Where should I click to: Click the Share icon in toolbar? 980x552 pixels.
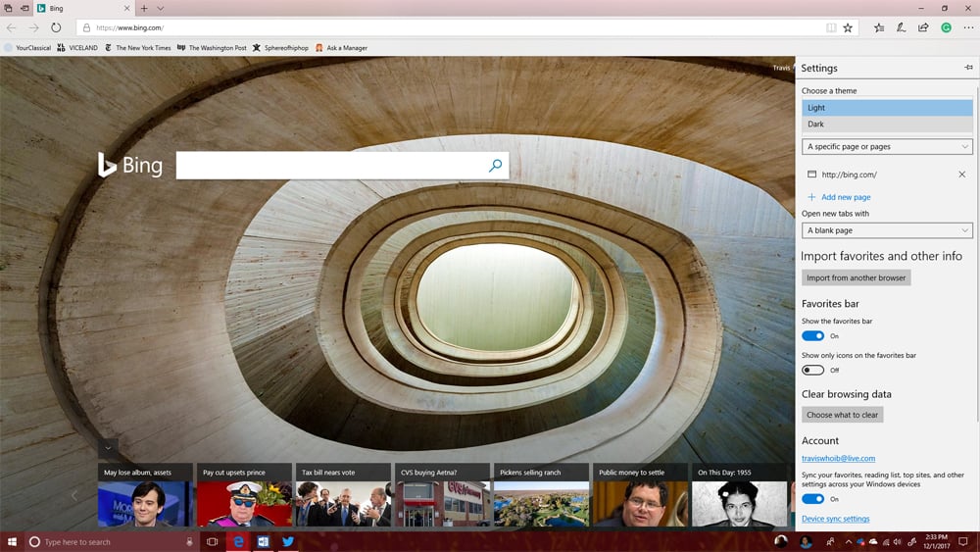pos(923,27)
